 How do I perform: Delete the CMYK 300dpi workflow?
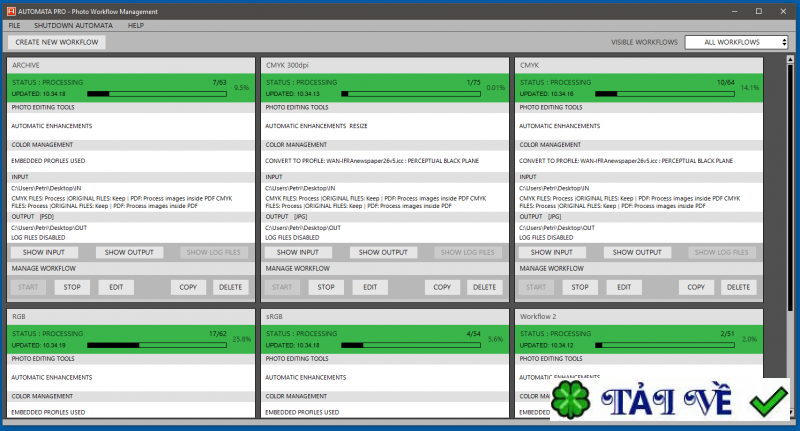(x=485, y=287)
